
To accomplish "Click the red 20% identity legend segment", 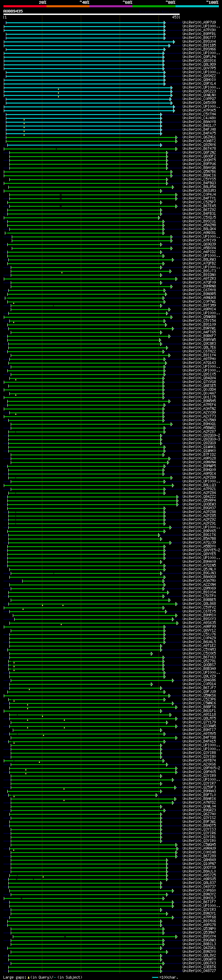I will pos(25,6).
